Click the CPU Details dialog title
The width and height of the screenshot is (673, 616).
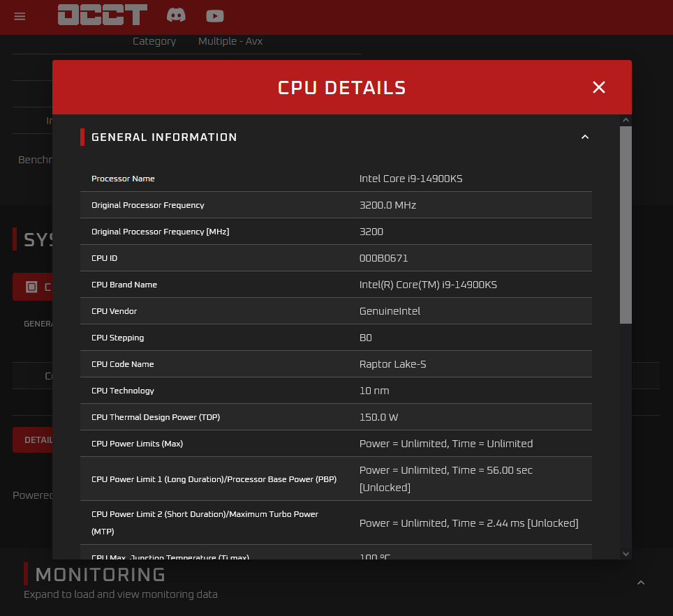pos(341,88)
